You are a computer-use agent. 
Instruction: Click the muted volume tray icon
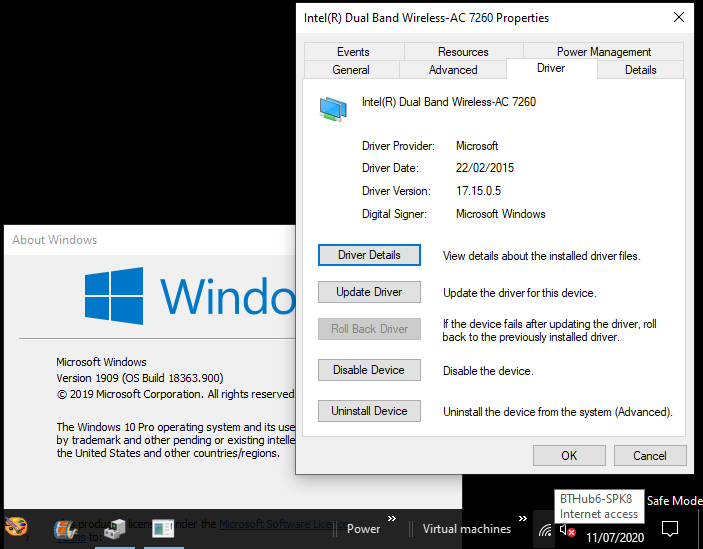[567, 531]
